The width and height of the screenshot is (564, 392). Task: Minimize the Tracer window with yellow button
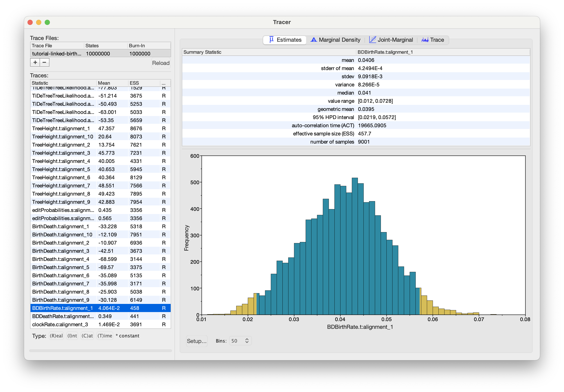(39, 22)
